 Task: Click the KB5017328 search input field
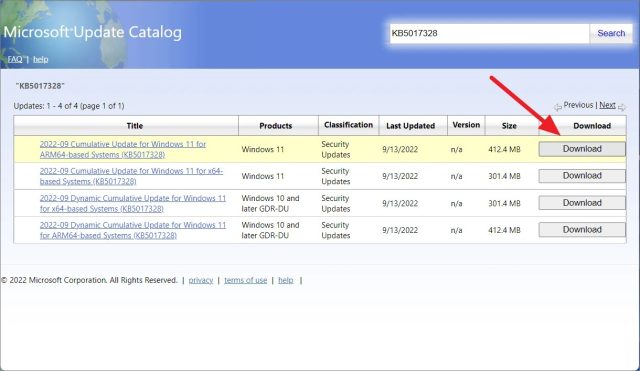(x=489, y=33)
